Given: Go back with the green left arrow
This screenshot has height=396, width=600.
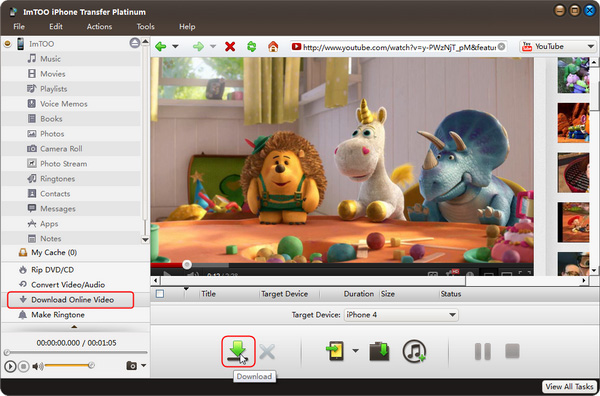Looking at the screenshot, I should coord(161,47).
